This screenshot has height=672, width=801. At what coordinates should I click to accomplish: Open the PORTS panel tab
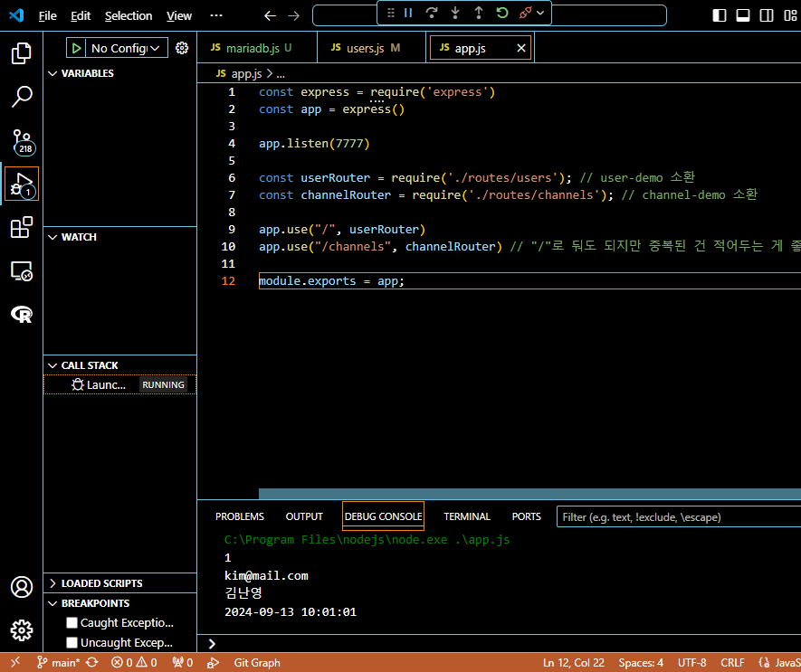click(x=526, y=516)
